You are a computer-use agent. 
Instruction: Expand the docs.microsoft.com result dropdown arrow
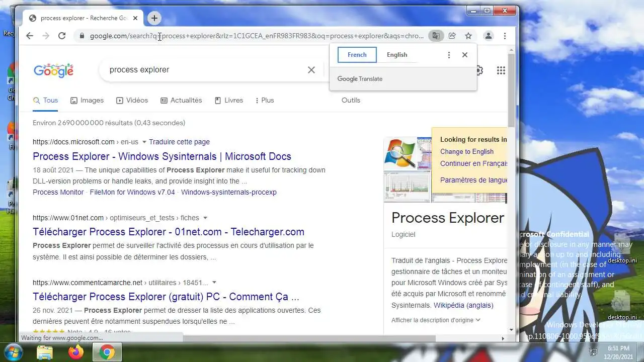144,142
